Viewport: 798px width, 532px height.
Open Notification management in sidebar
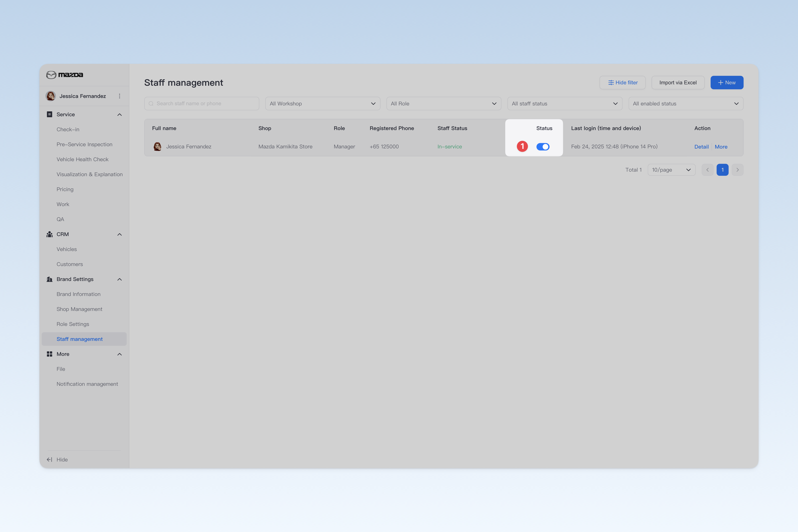coord(87,384)
